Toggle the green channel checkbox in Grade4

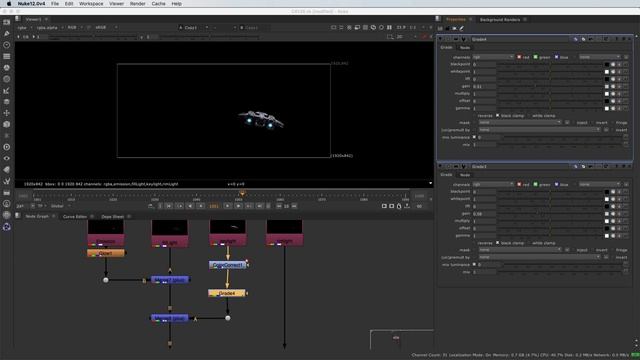(x=536, y=57)
